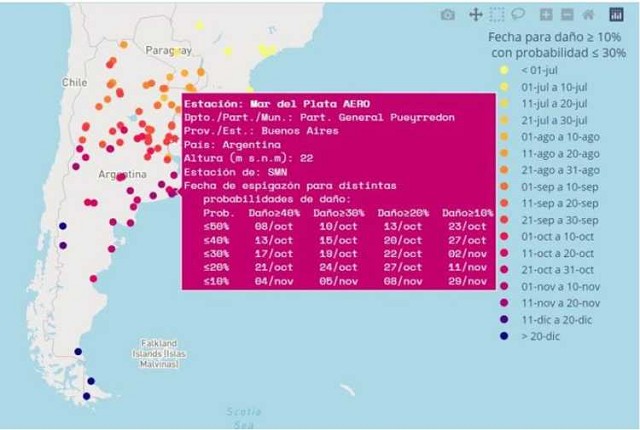
Task: Activate the Box Select tool
Action: (498, 15)
